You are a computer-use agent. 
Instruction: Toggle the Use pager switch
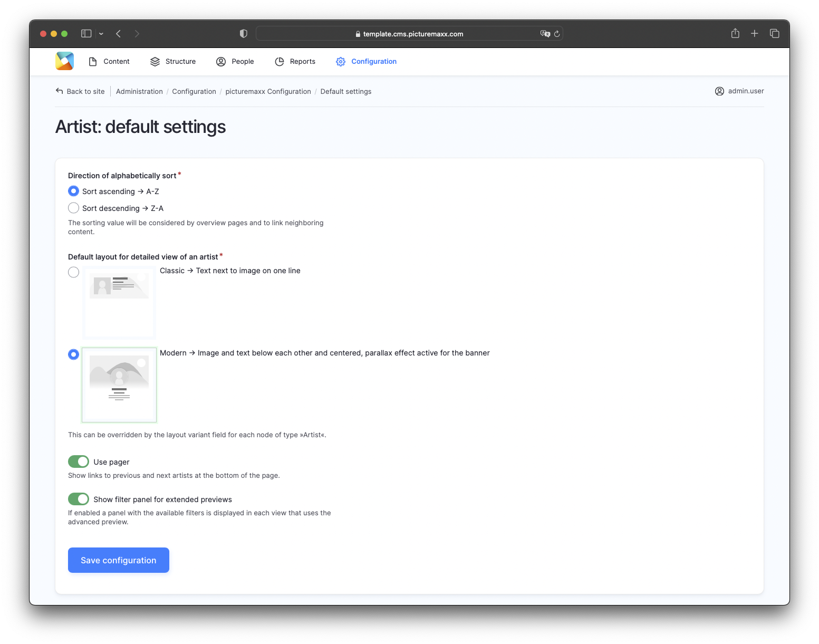[x=79, y=462]
